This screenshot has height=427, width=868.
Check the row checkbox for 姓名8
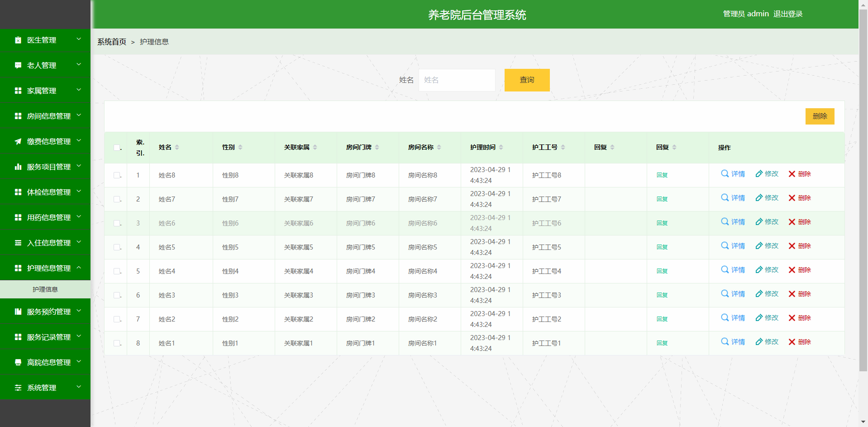[x=117, y=175]
